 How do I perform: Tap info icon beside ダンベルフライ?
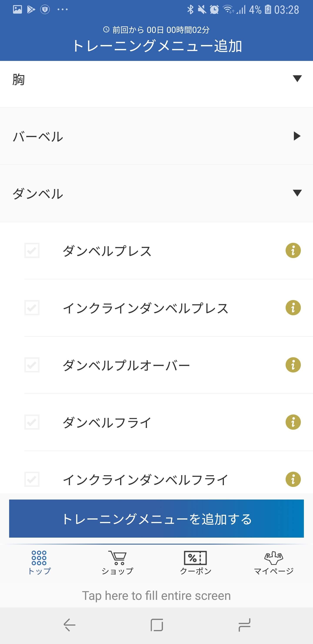coord(293,422)
